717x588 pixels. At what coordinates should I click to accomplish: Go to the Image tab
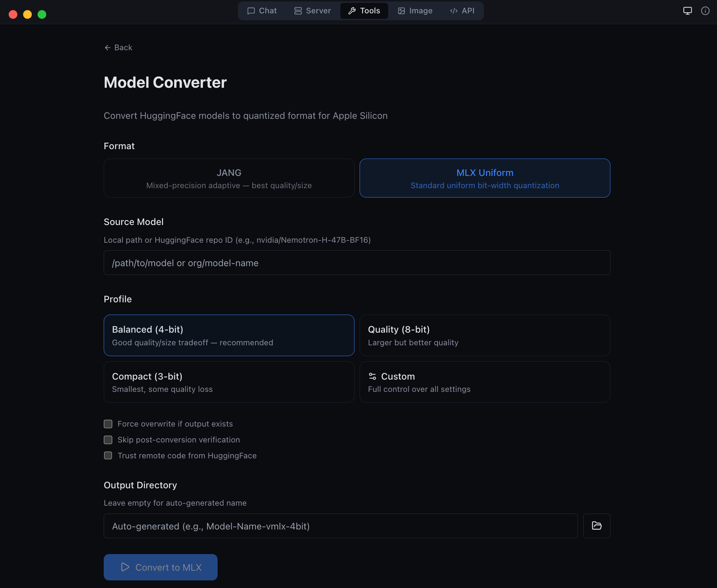[415, 11]
